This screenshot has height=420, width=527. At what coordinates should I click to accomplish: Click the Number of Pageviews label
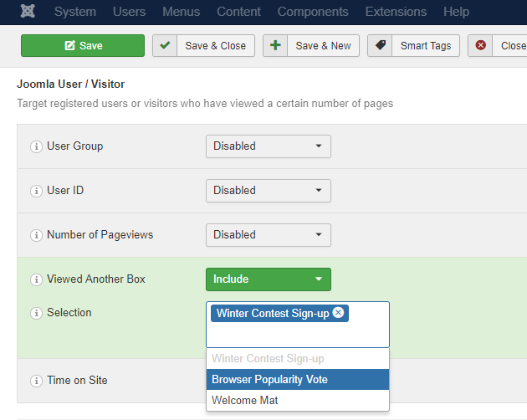tap(100, 235)
